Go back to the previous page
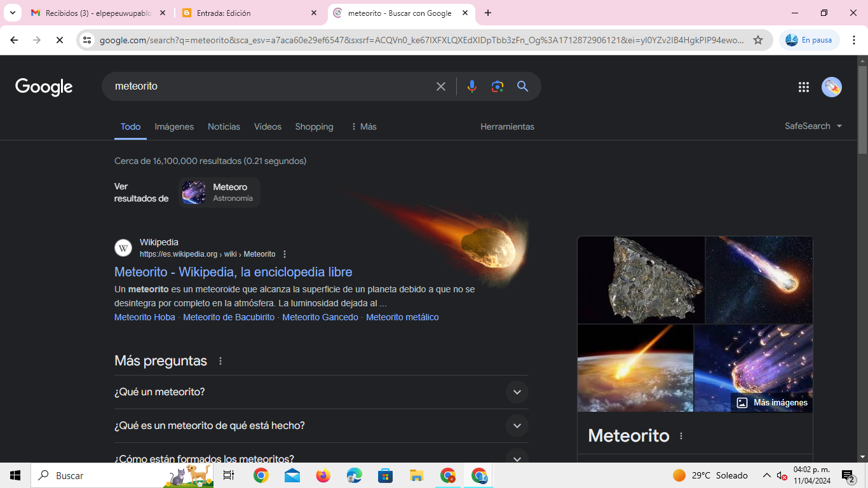The height and width of the screenshot is (488, 868). pyautogui.click(x=14, y=40)
